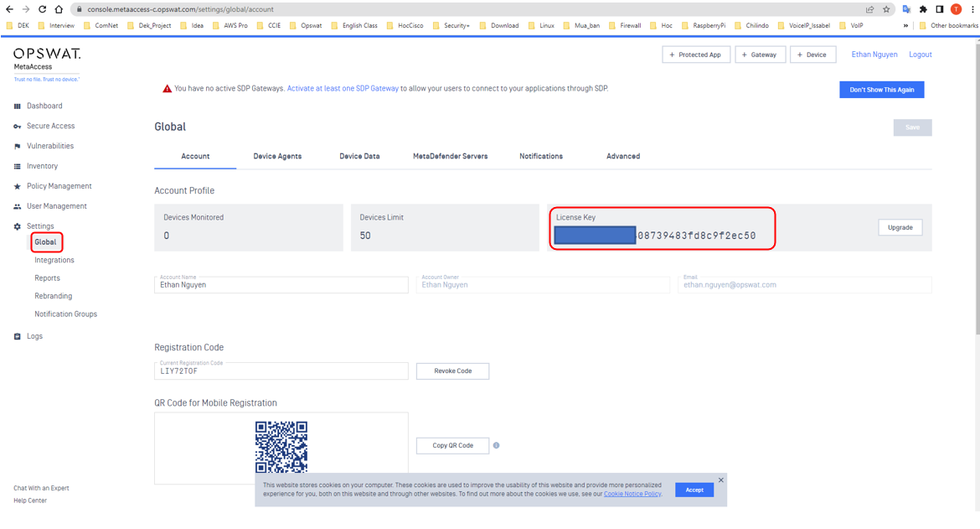Open the Chrome profile avatar

(x=956, y=9)
